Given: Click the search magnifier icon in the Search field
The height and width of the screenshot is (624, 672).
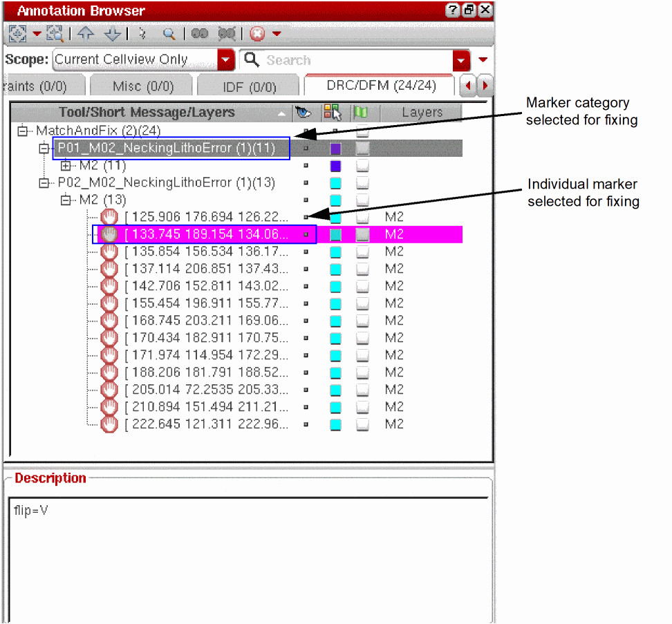Looking at the screenshot, I should click(x=252, y=59).
